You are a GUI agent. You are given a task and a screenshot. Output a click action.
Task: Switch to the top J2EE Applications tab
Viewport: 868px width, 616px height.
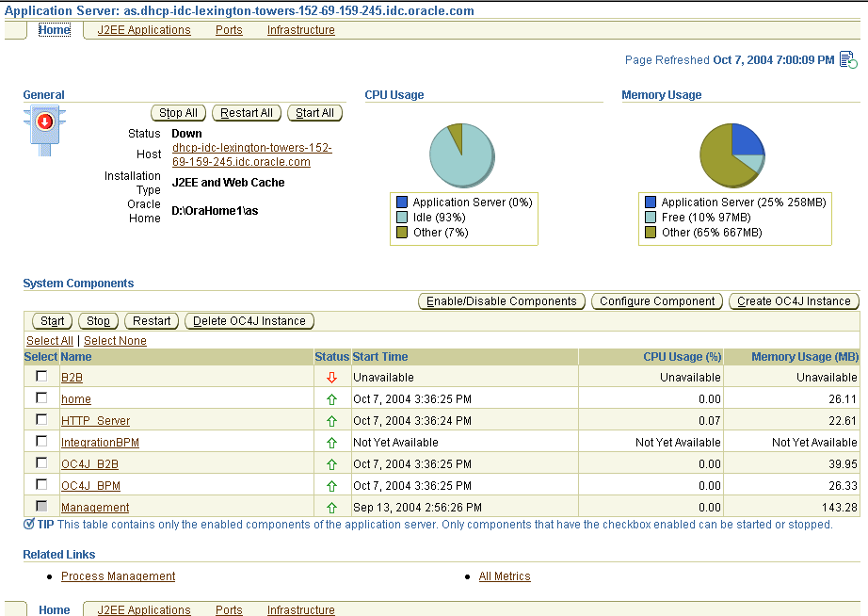(144, 30)
